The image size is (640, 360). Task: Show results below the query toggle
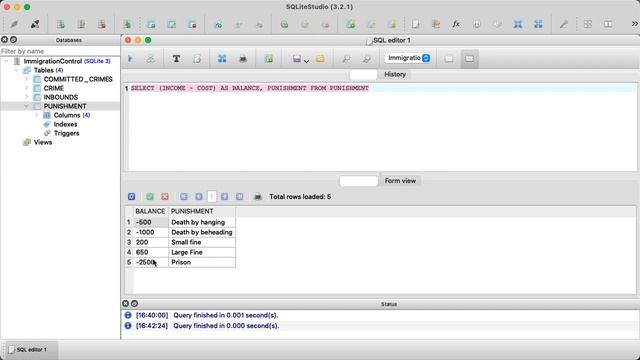[470, 59]
